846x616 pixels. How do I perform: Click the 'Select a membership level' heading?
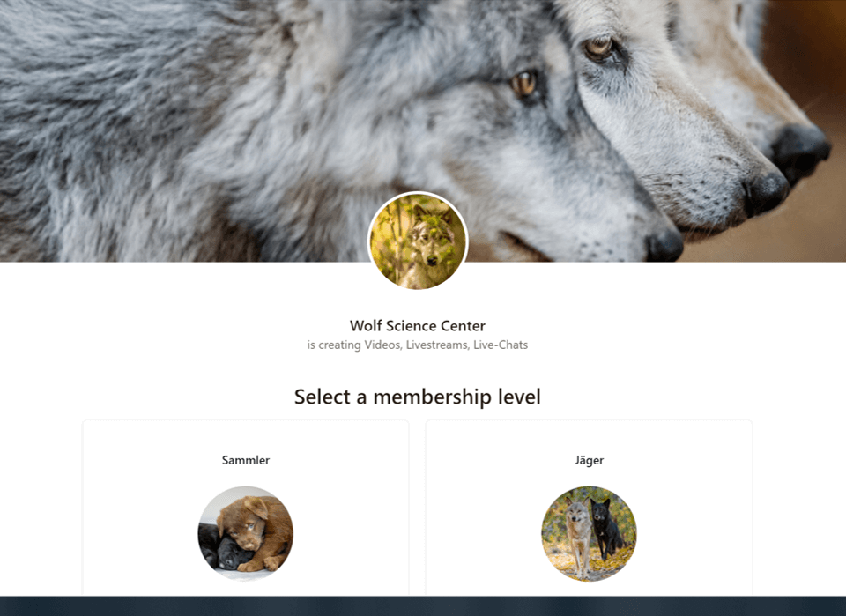pos(418,397)
